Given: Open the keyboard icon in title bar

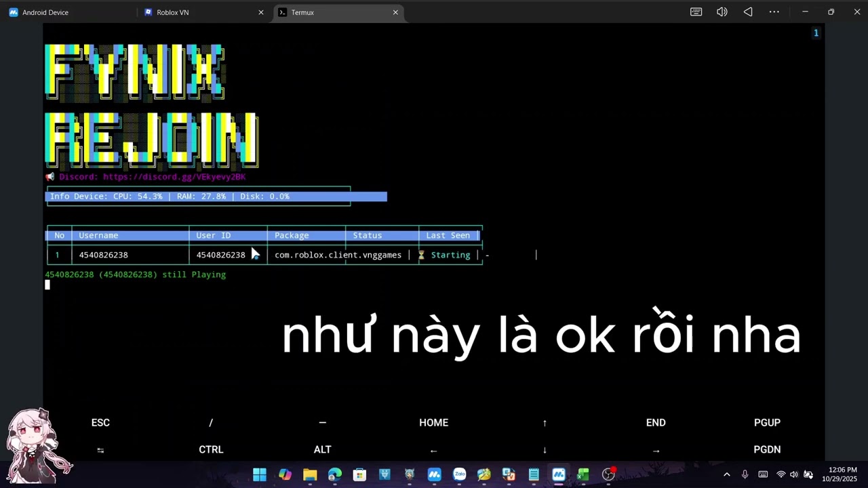Looking at the screenshot, I should tap(696, 12).
